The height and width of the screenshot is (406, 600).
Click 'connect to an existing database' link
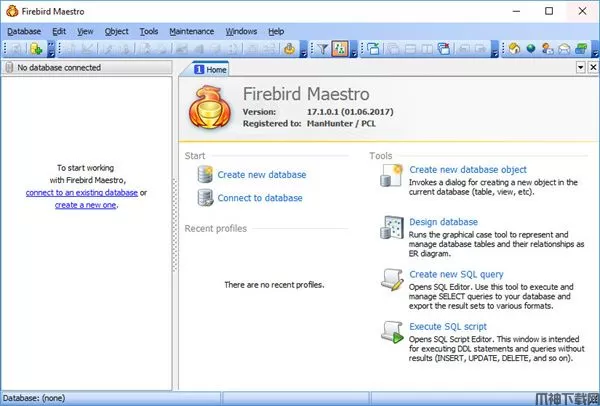coord(82,192)
